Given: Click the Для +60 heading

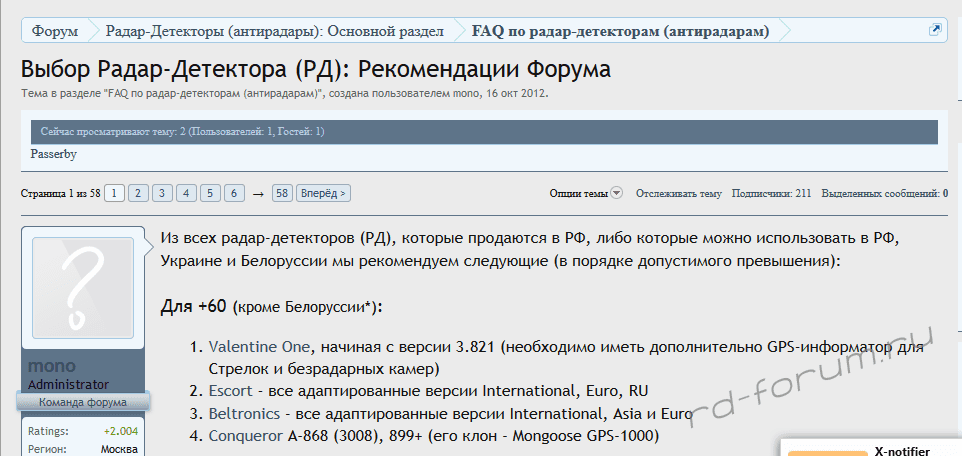Looking at the screenshot, I should (x=271, y=306).
